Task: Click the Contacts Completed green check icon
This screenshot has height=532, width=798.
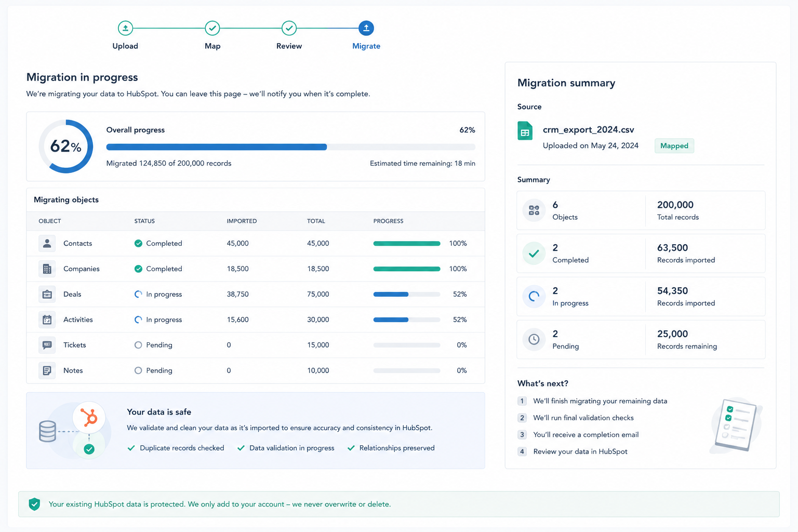Action: coord(138,243)
